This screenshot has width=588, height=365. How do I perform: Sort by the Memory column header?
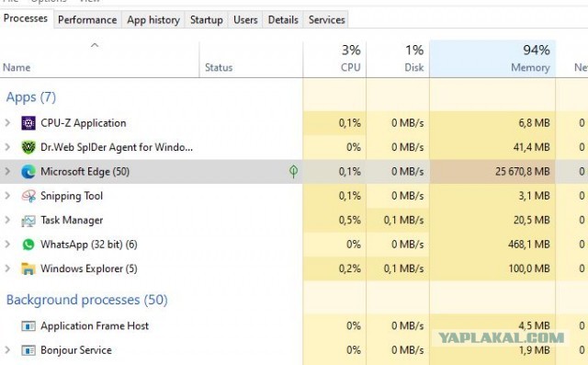coord(492,59)
